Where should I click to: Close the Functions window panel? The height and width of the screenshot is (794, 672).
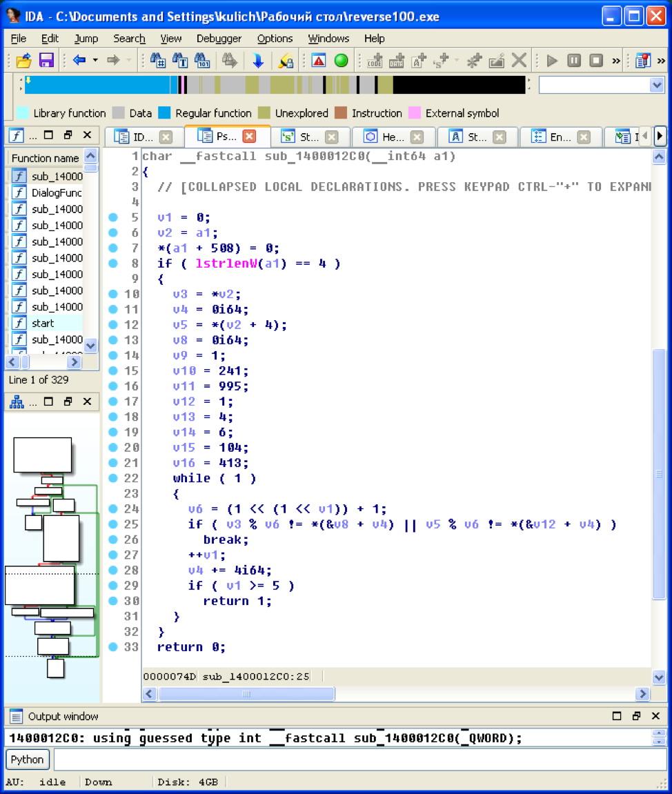point(87,135)
